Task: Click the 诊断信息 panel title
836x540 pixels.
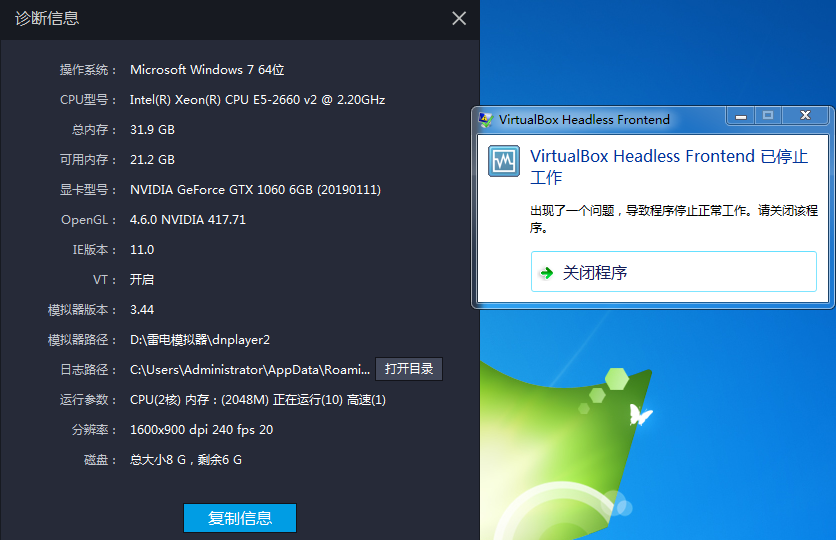Action: pos(47,18)
